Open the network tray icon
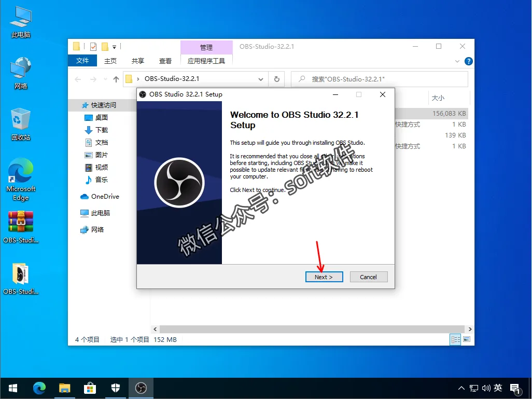 tap(473, 388)
